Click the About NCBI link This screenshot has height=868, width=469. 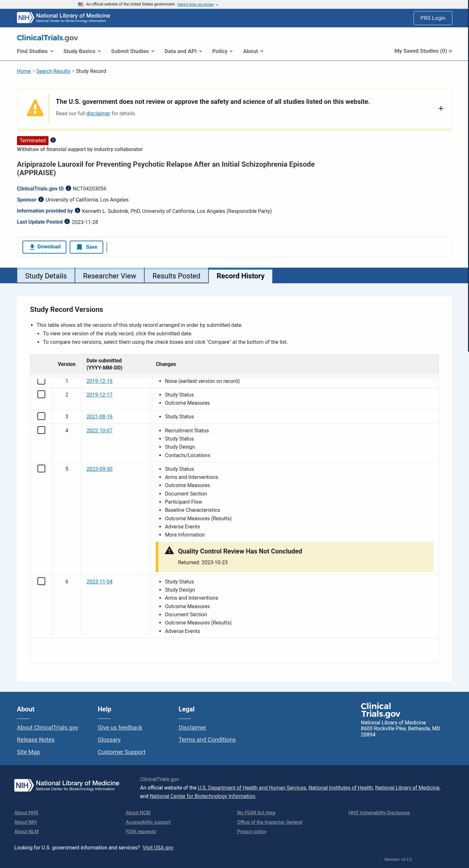click(x=138, y=812)
